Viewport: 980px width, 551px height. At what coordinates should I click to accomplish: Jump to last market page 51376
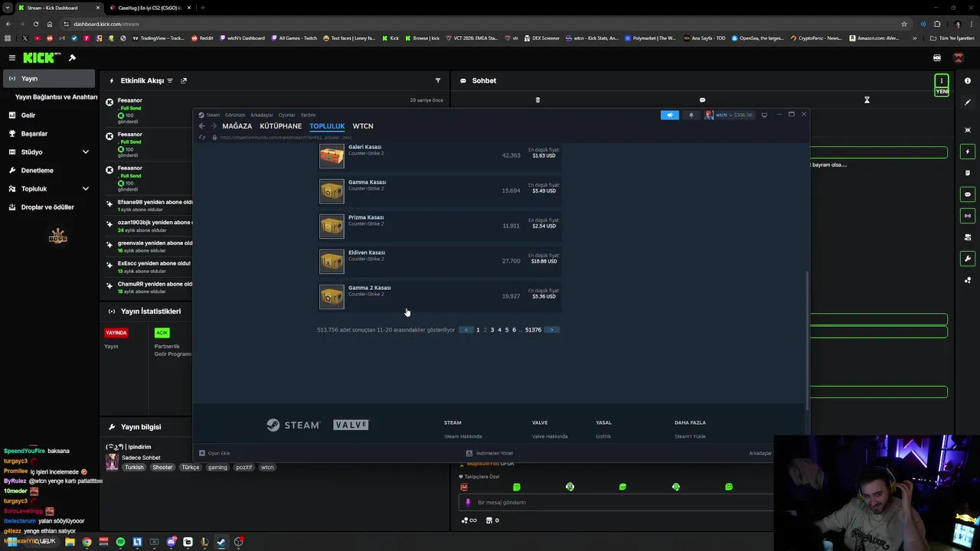coord(533,330)
